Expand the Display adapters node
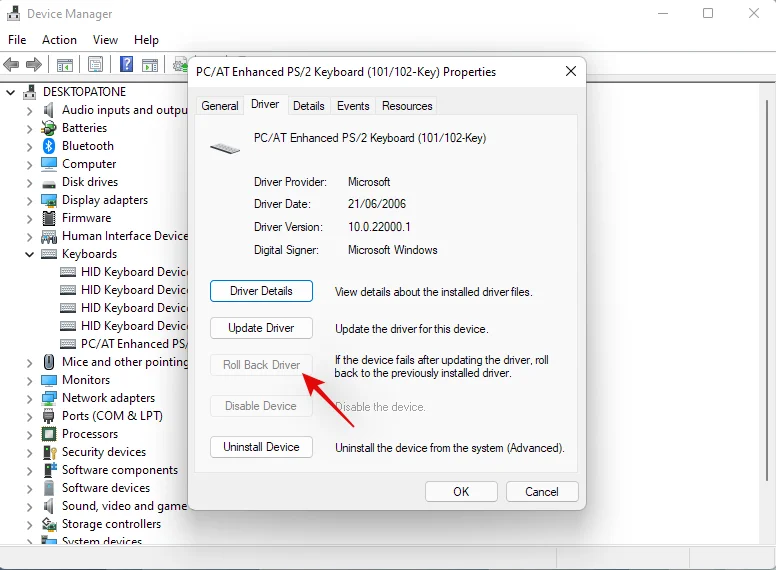 (29, 200)
